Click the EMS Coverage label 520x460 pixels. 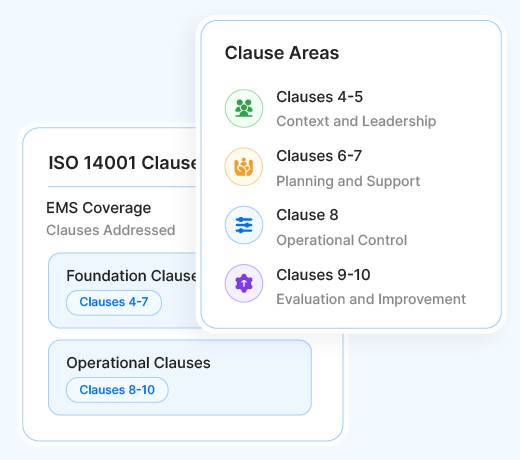pyautogui.click(x=99, y=208)
